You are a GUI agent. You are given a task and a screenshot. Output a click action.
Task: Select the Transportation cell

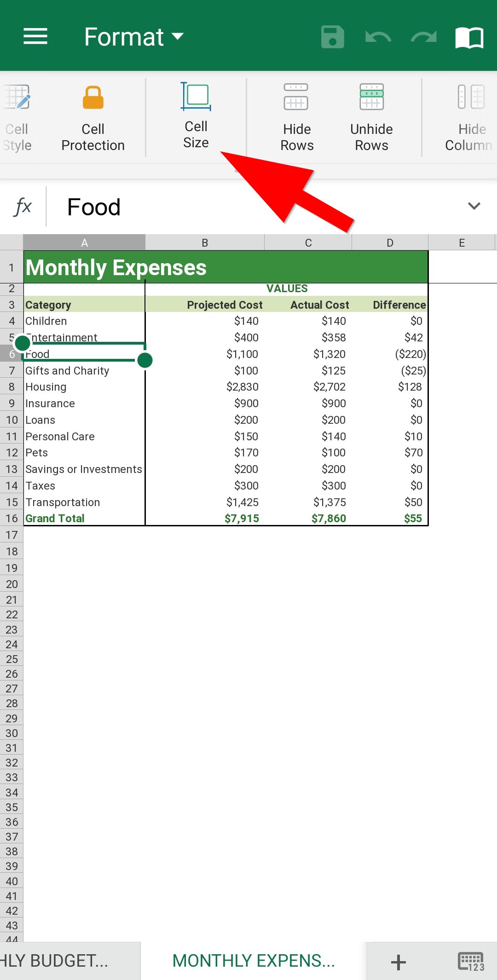point(84,502)
